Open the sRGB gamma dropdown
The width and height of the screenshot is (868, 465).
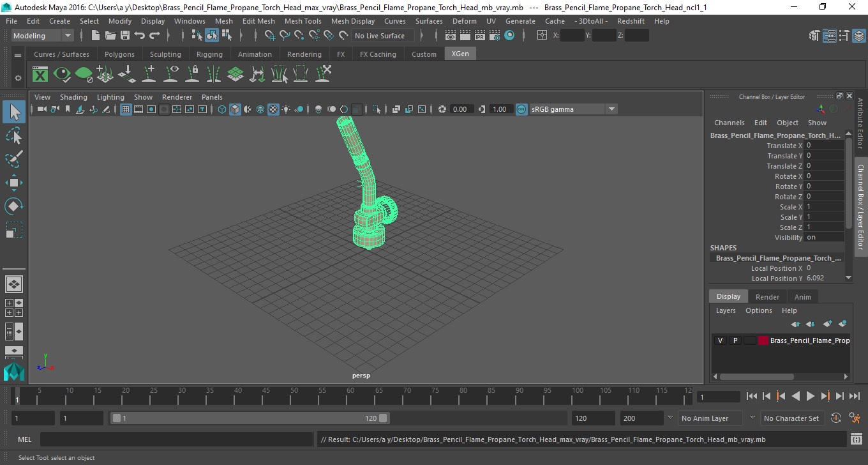(x=573, y=109)
